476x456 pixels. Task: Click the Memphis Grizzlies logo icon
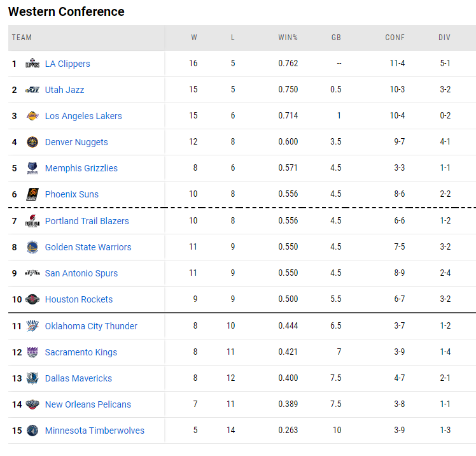(x=32, y=168)
